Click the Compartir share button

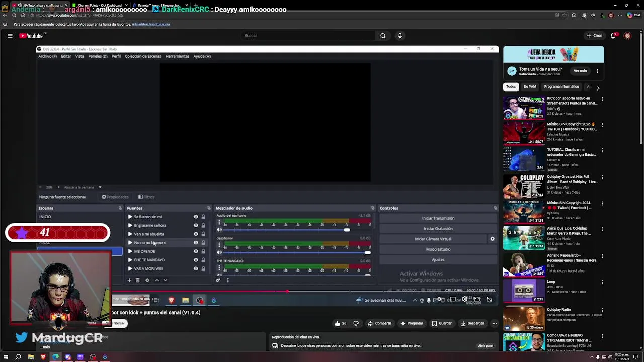tap(379, 323)
